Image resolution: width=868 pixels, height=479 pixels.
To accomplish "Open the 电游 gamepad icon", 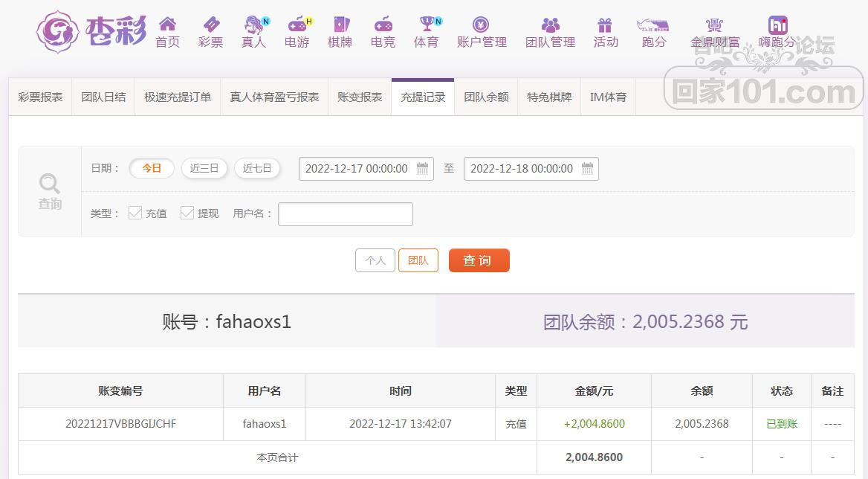I will point(299,24).
